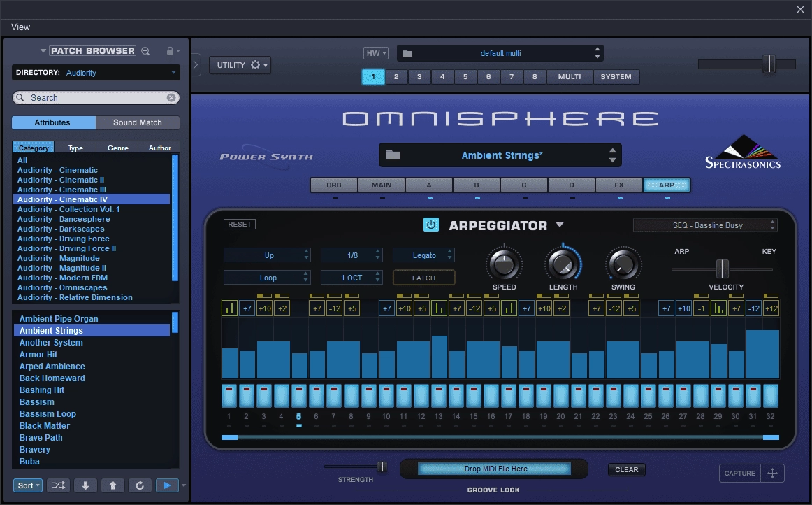This screenshot has height=505, width=812.
Task: Click the SWING knob
Action: coord(623,264)
